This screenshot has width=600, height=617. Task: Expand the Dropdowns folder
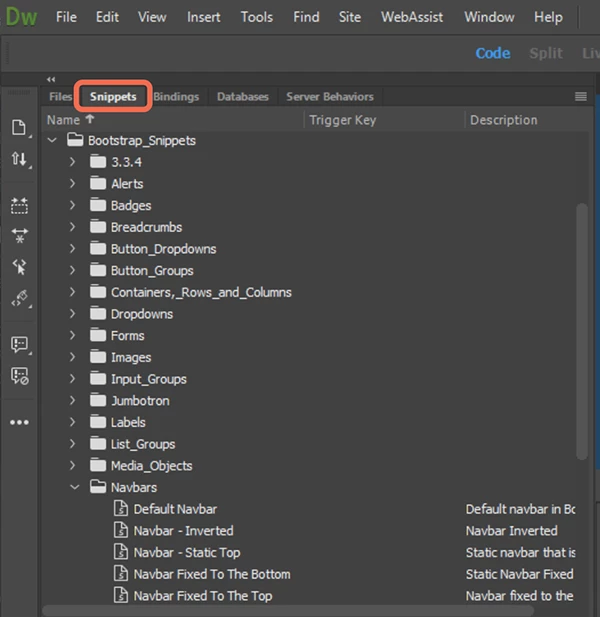click(x=72, y=314)
